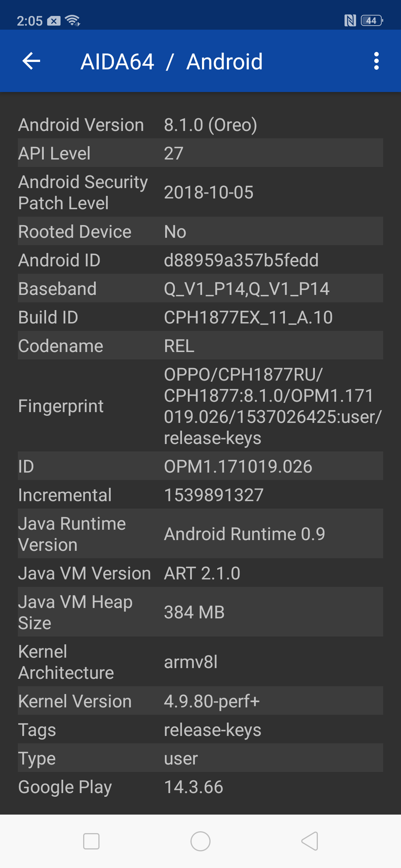Select the Android Version row
The image size is (401, 868).
point(200,125)
